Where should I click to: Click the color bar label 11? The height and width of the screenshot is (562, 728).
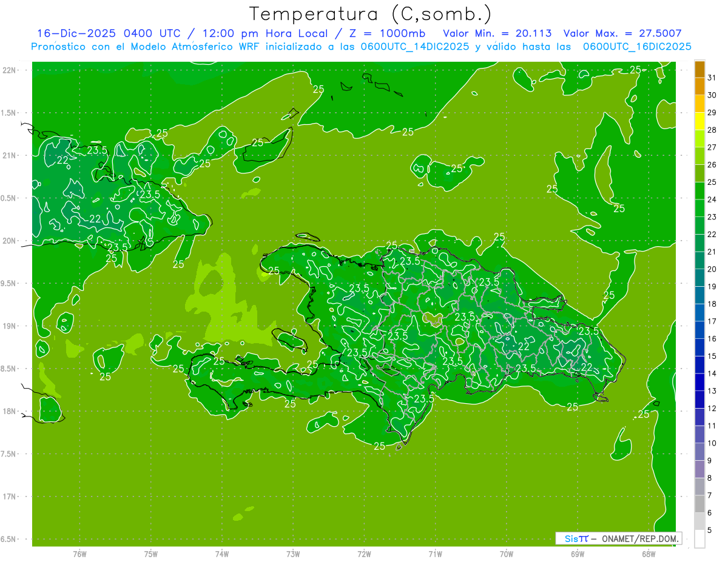click(x=712, y=426)
